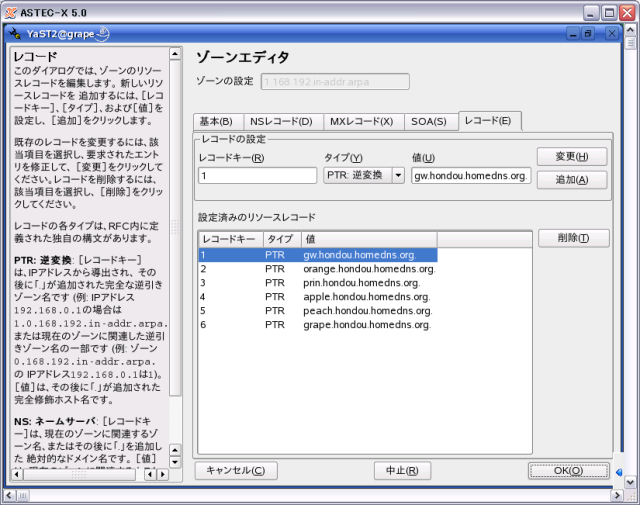Image resolution: width=640 pixels, height=505 pixels.
Task: Restore the inner YaST2 window
Action: coord(588,33)
